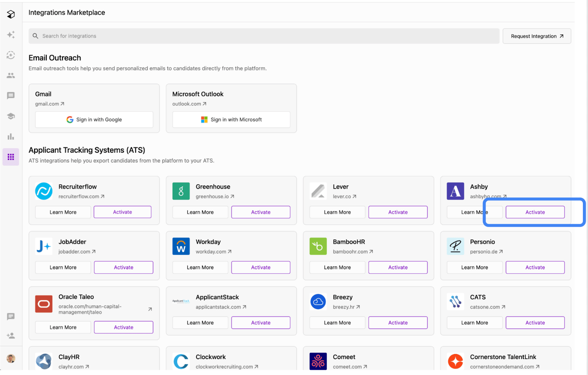Activate the JobAdder integration
The height and width of the screenshot is (375, 588).
(x=123, y=267)
